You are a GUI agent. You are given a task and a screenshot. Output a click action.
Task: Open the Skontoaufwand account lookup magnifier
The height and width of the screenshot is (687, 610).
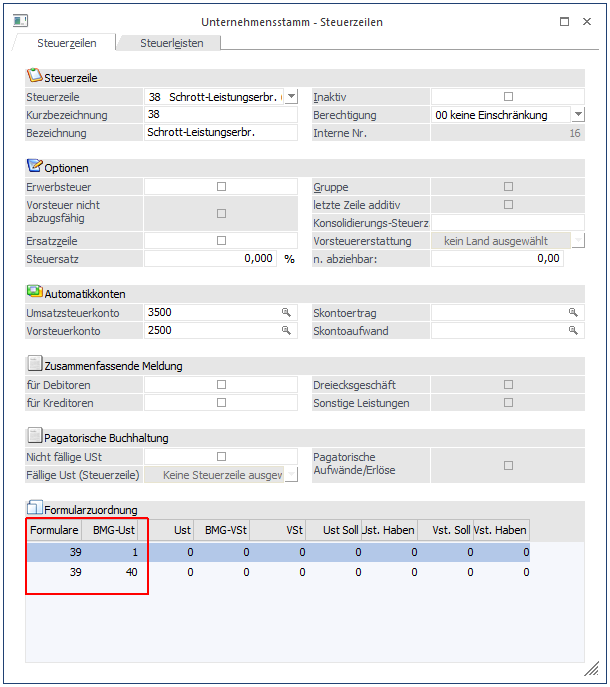[573, 331]
